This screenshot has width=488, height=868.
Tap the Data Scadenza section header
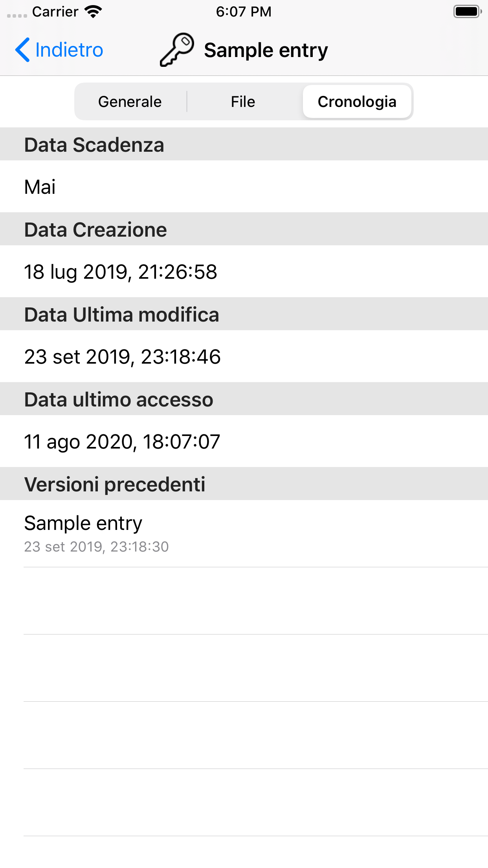click(x=94, y=144)
